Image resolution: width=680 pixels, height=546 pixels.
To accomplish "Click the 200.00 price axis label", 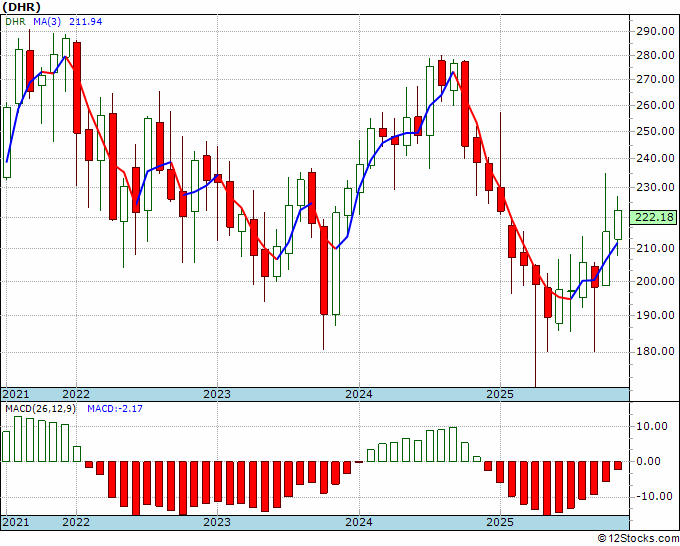I will coord(655,281).
